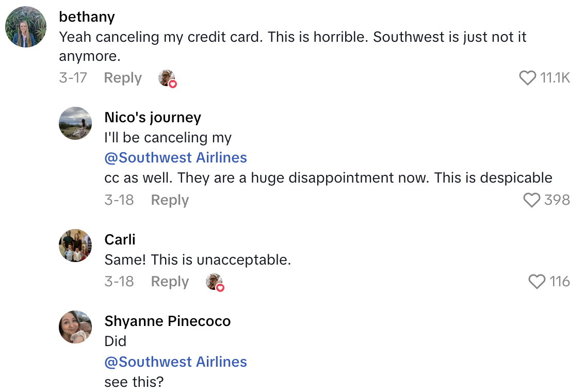Open the @Southwest Airlines mention in Nico's comment
This screenshot has height=392, width=585.
point(176,157)
